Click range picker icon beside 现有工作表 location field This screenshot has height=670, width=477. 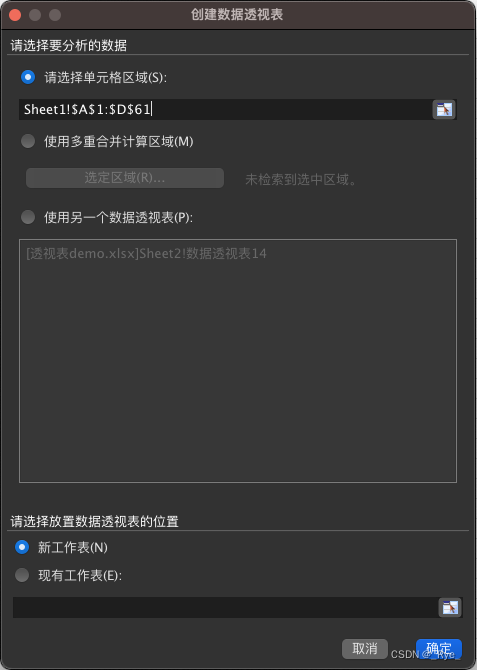[450, 607]
